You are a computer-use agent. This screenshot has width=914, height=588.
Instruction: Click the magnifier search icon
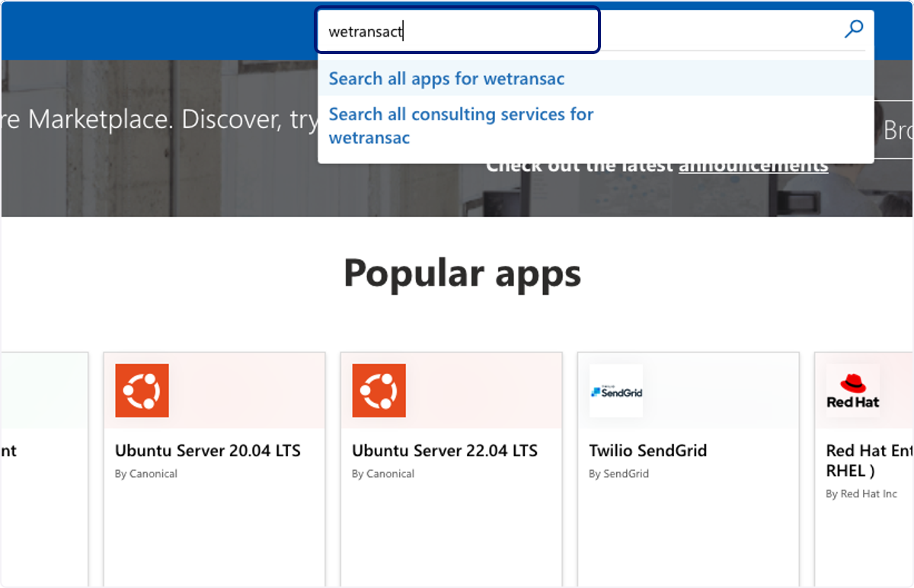click(854, 30)
